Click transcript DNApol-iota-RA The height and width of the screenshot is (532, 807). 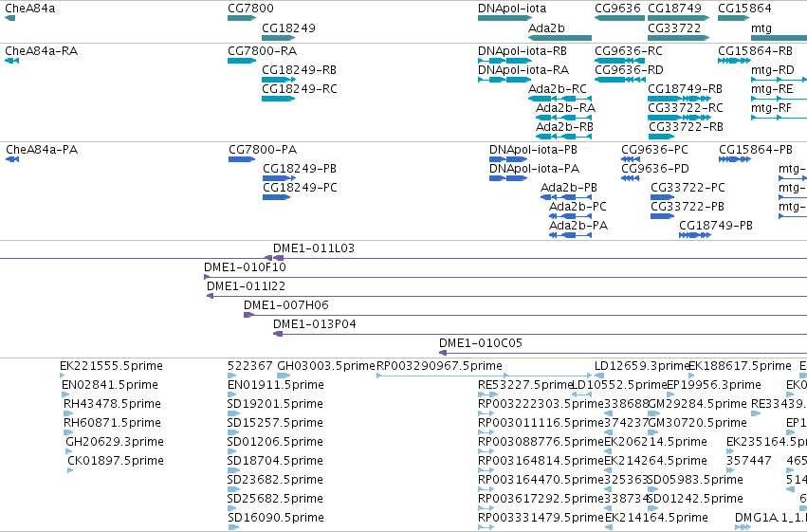pos(523,70)
